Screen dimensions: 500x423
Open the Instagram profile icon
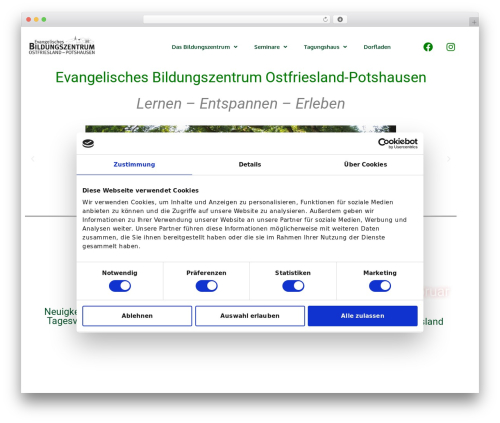coord(451,47)
